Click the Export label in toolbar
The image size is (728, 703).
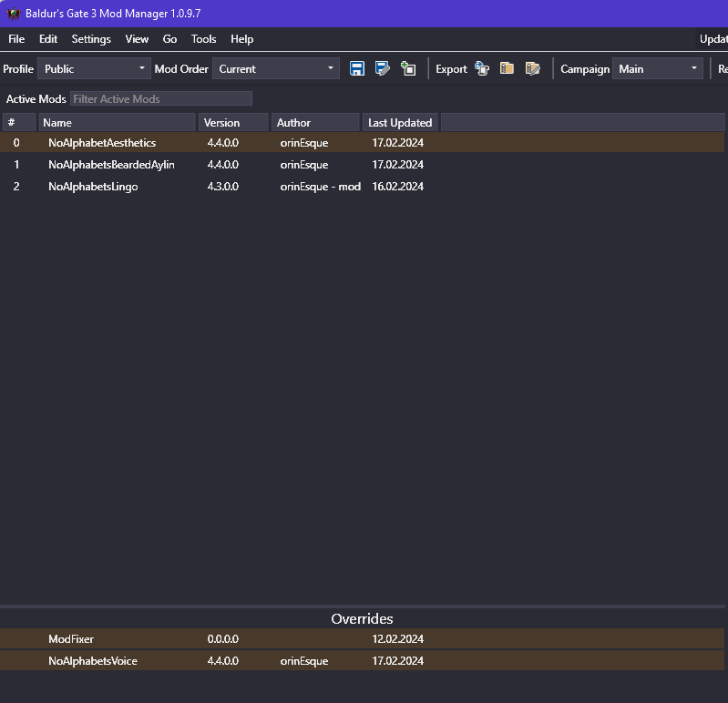coord(451,69)
